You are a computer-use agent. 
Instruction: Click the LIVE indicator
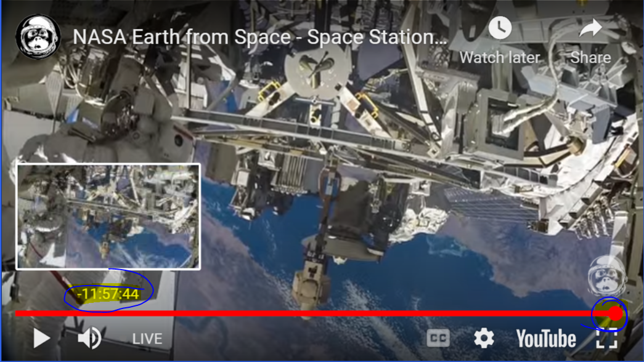click(147, 339)
